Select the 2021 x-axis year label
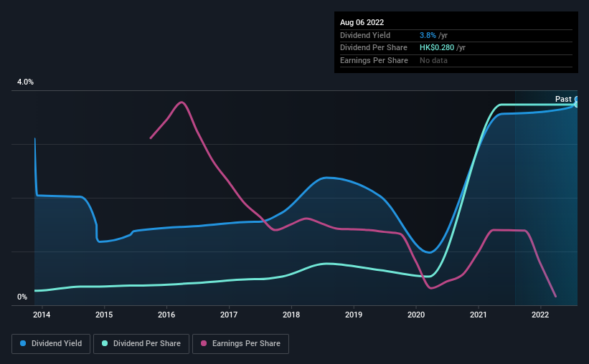Viewport: 589px width, 364px height. coord(479,315)
